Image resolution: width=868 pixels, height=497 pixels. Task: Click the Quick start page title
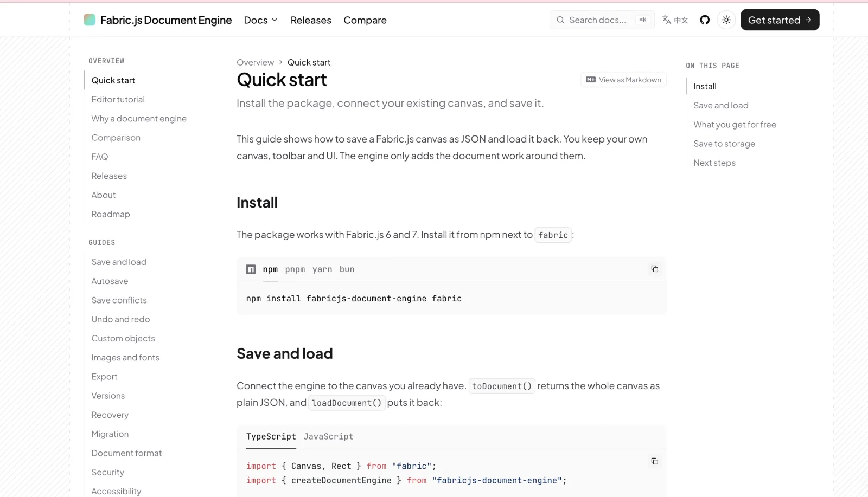pyautogui.click(x=282, y=80)
